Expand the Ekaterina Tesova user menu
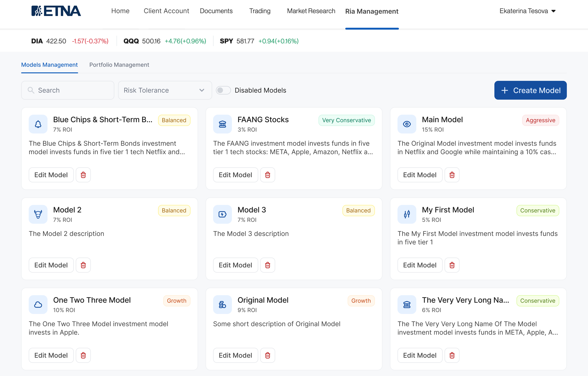Screen dimensions: 588x376 (528, 11)
